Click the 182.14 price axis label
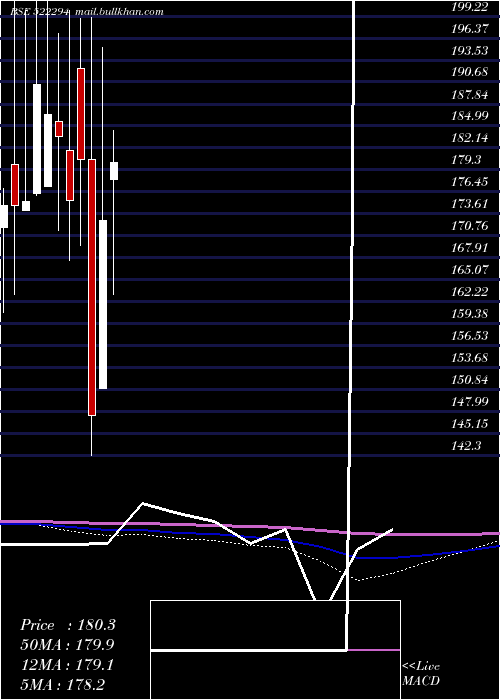500x700 pixels. 470,138
